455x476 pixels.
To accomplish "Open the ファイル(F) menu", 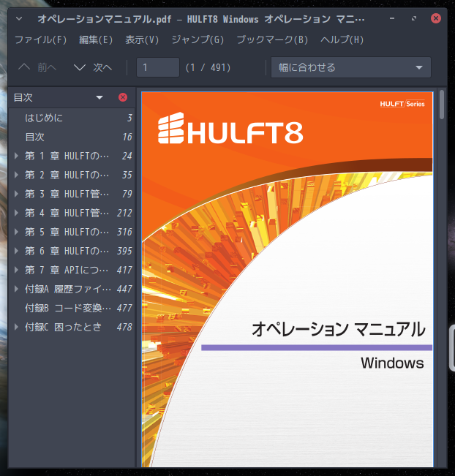I will pyautogui.click(x=41, y=39).
